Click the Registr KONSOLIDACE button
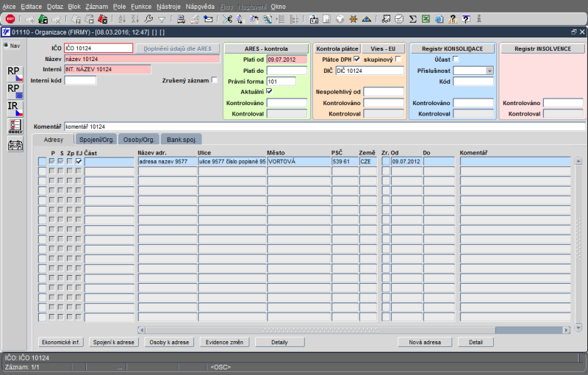The height and width of the screenshot is (375, 588). (452, 49)
